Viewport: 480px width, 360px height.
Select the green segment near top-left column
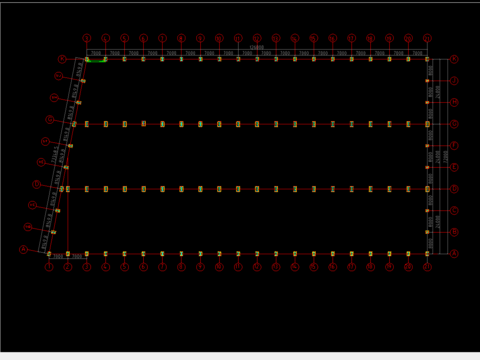[x=96, y=61]
